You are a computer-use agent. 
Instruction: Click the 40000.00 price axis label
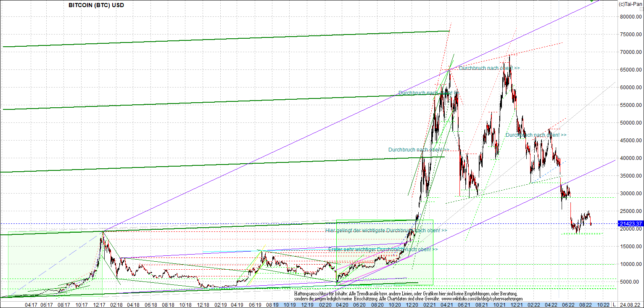631,158
